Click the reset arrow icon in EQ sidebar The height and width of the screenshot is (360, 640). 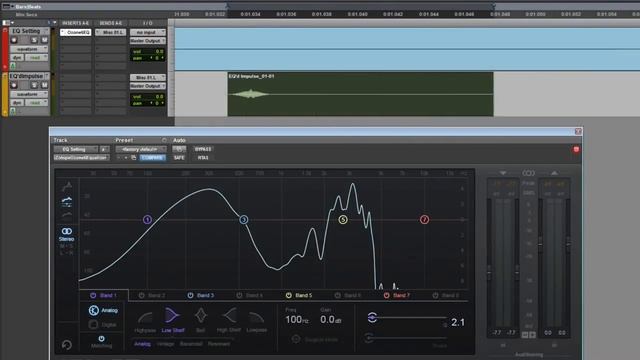[x=67, y=345]
